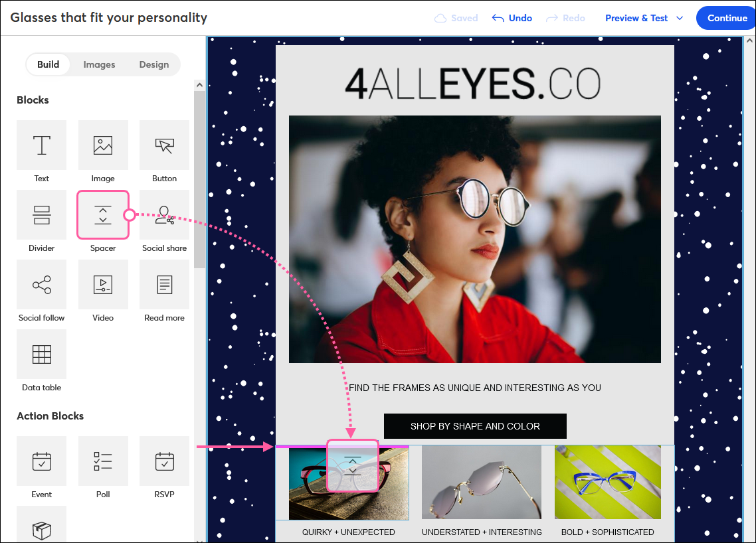The image size is (756, 543).
Task: Click the Saved cloud status
Action: 456,19
